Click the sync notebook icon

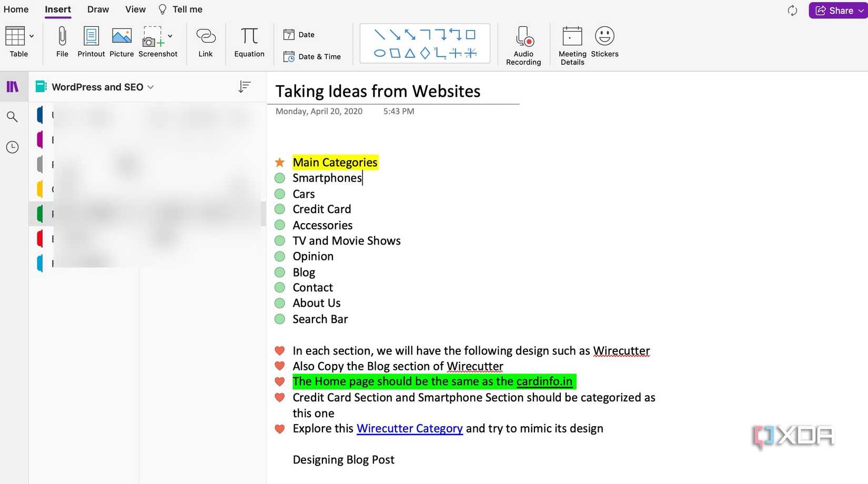click(792, 10)
